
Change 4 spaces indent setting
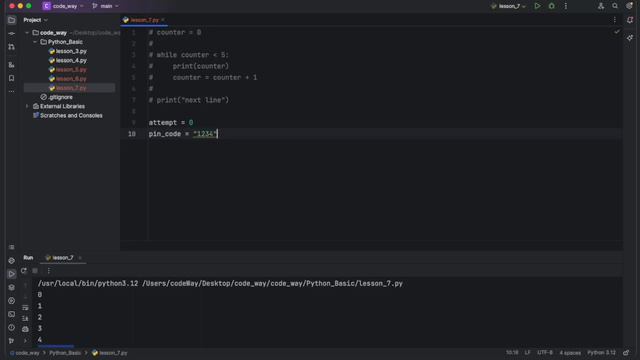click(x=570, y=353)
